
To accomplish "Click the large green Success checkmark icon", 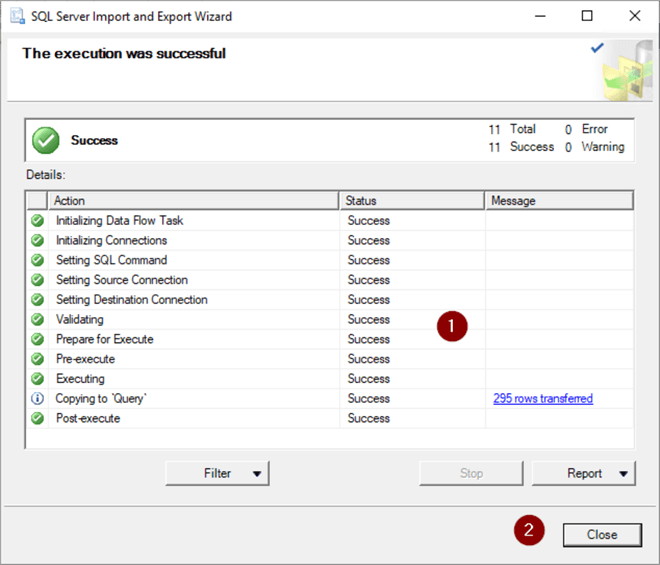I will click(x=46, y=141).
